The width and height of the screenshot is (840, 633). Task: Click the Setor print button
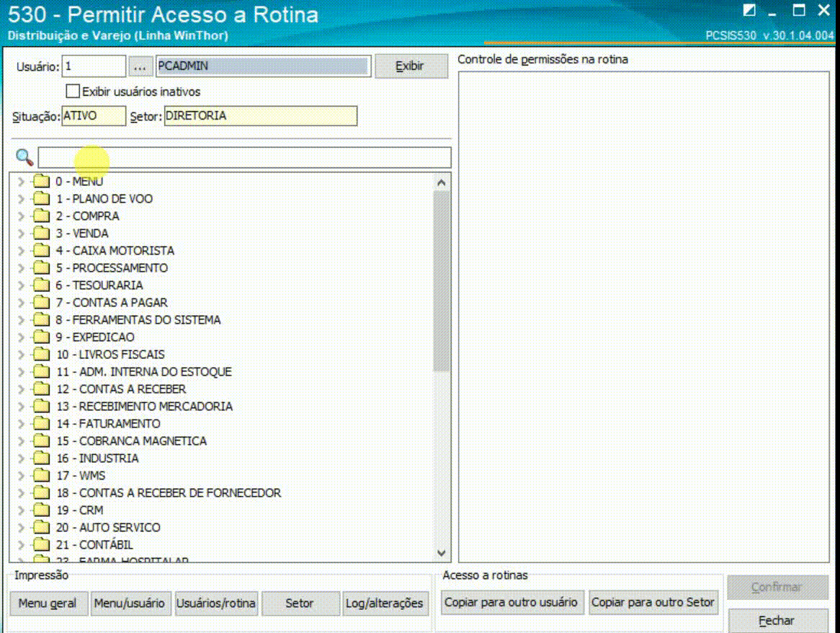click(300, 603)
